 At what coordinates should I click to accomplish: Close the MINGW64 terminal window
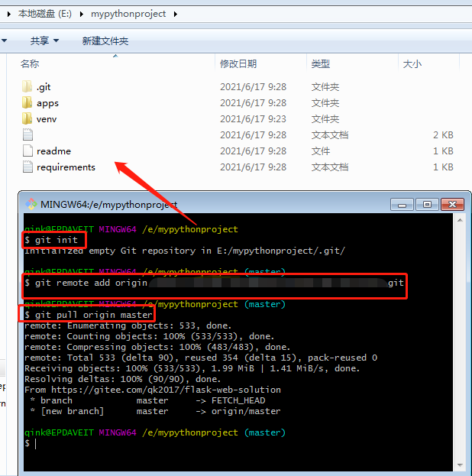click(452, 205)
